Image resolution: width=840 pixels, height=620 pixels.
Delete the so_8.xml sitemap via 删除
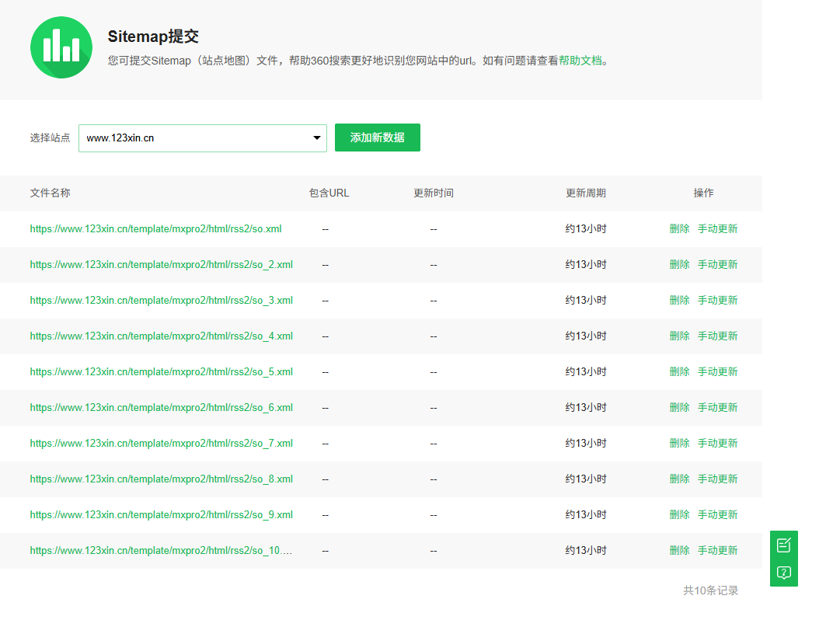point(679,479)
